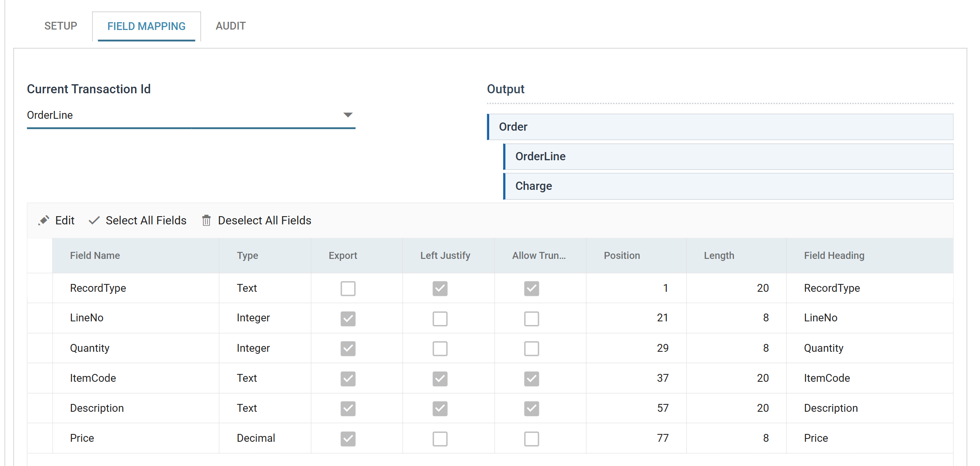Screen dimensions: 980x466
Task: Toggle Export checkbox for LineNo
Action: tap(348, 318)
